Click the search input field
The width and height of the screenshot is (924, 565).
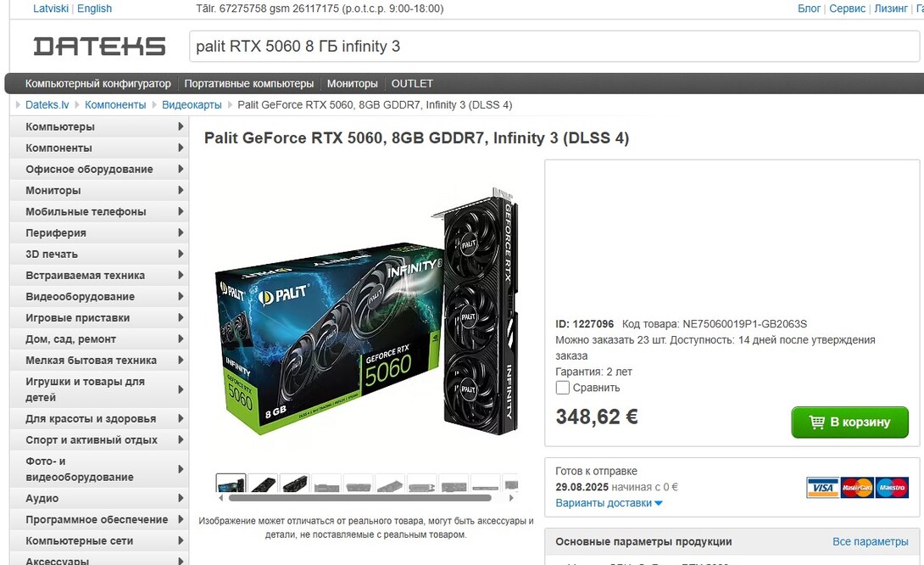(x=554, y=46)
